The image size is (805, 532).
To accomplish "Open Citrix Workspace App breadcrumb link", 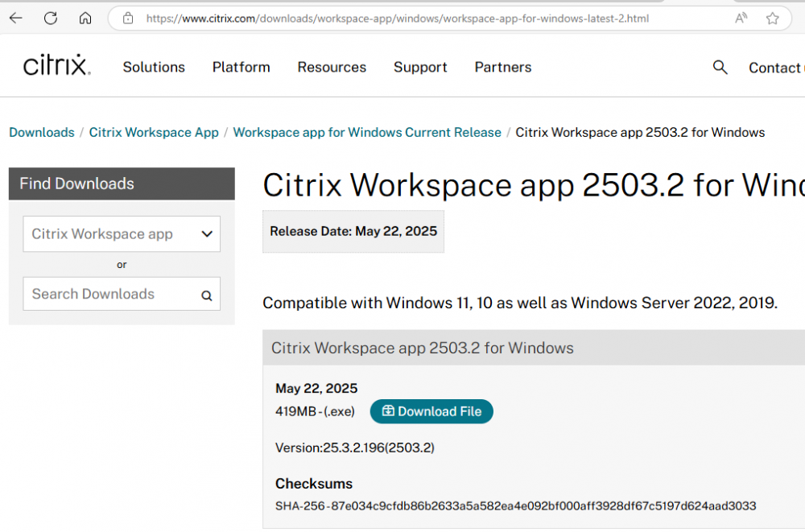I will tap(154, 133).
